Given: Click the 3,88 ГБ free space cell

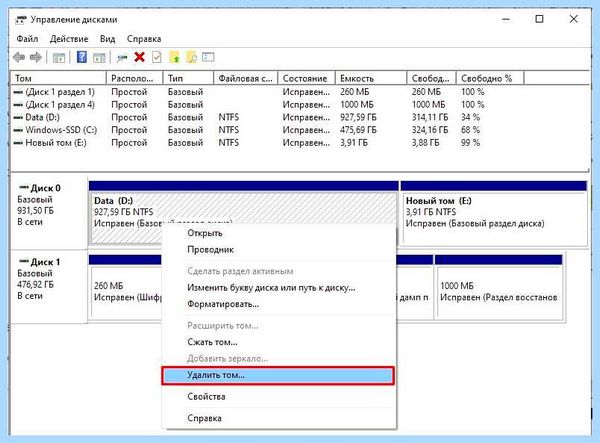Looking at the screenshot, I should tap(426, 143).
